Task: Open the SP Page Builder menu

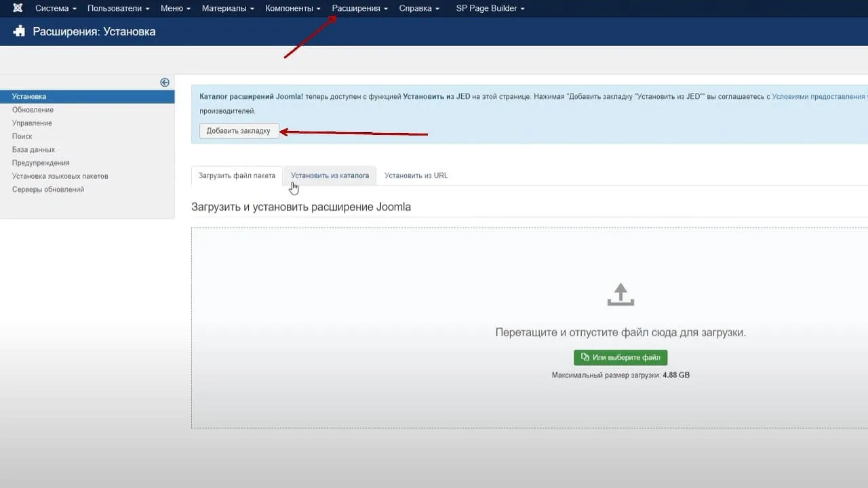Action: click(x=490, y=8)
